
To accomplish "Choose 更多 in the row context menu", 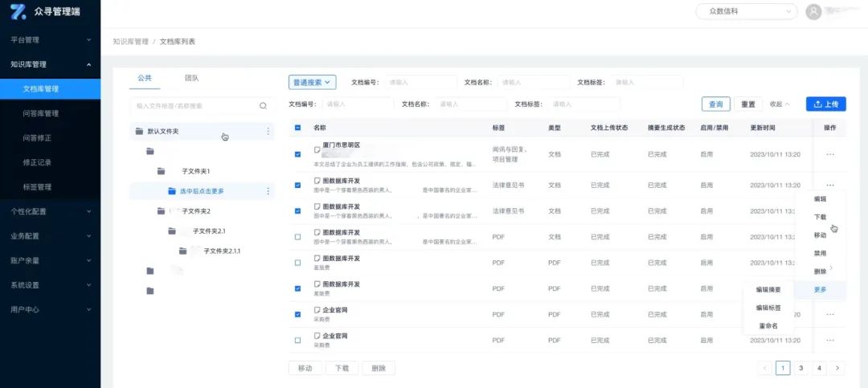I will click(x=820, y=289).
